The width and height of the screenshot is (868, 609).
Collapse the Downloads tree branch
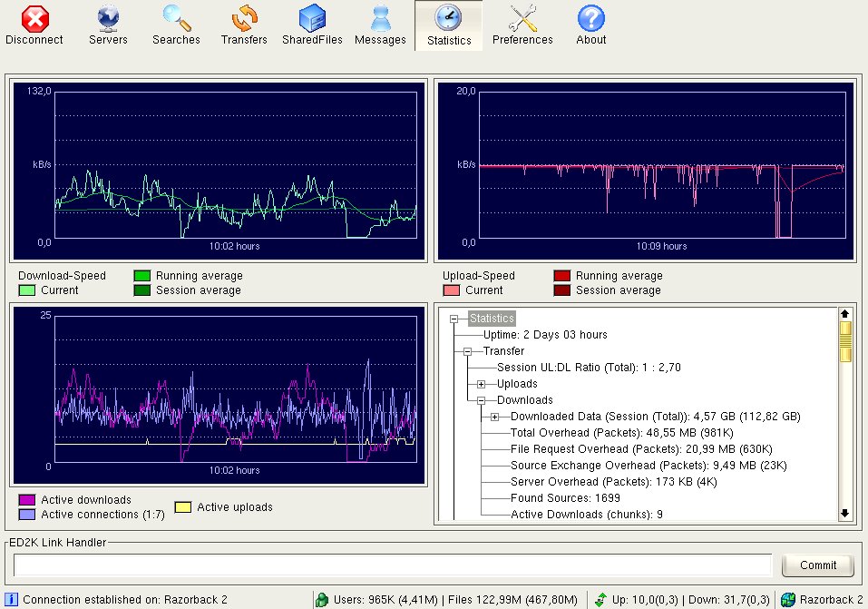pyautogui.click(x=482, y=400)
